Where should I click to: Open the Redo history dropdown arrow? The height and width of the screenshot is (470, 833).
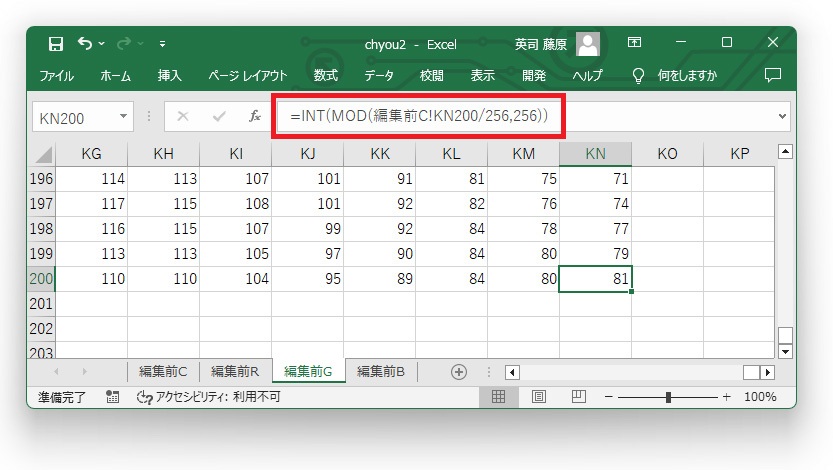(140, 44)
